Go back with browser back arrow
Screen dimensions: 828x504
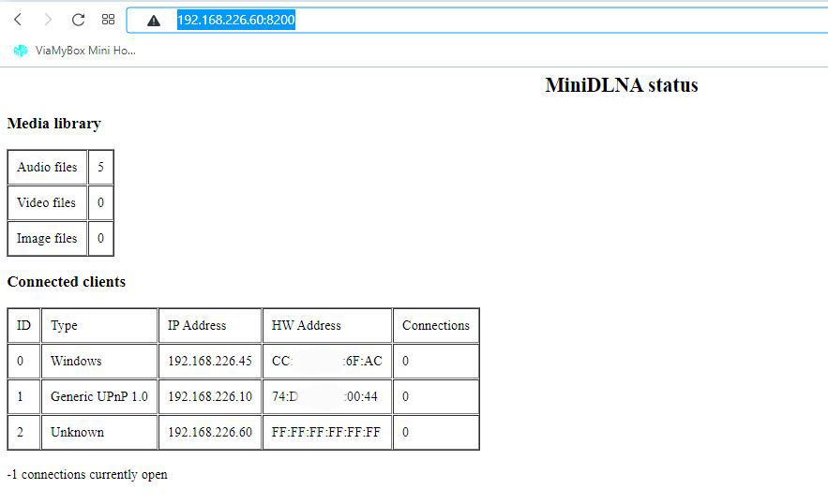pyautogui.click(x=18, y=20)
